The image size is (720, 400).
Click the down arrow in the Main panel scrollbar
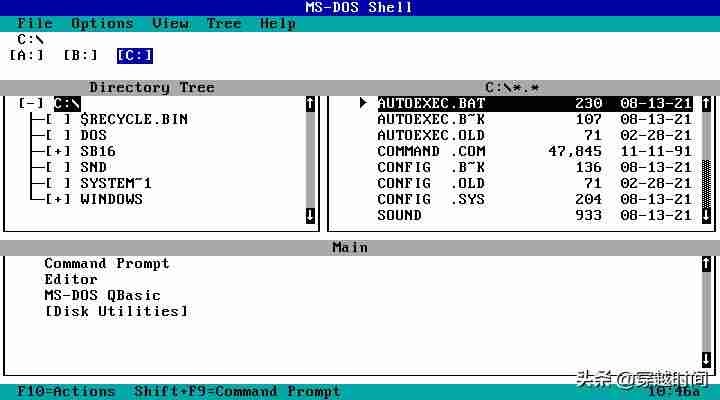[706, 359]
